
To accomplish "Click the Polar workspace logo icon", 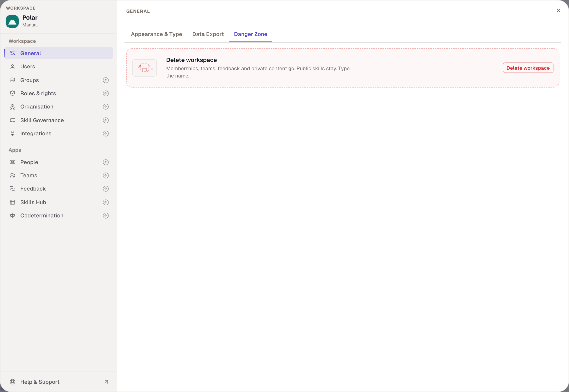I will (x=12, y=21).
